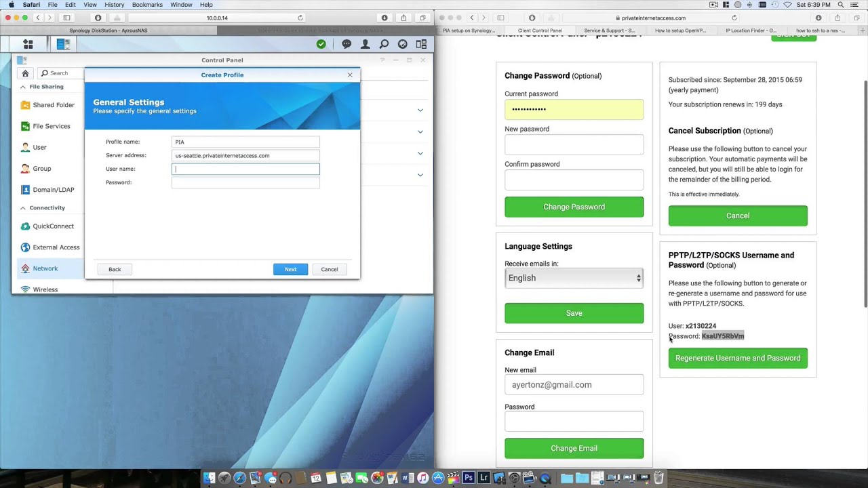Viewport: 868px width, 488px height.
Task: Open the DSM user options icon
Action: click(366, 44)
